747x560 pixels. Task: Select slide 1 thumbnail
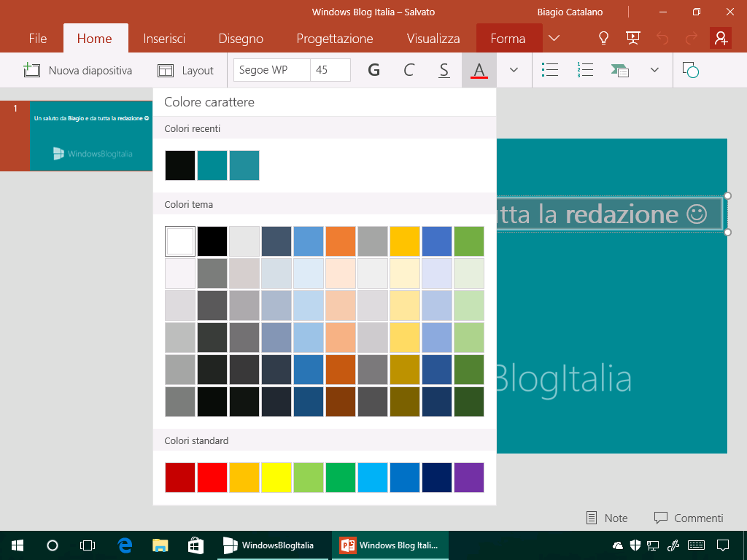tap(91, 136)
